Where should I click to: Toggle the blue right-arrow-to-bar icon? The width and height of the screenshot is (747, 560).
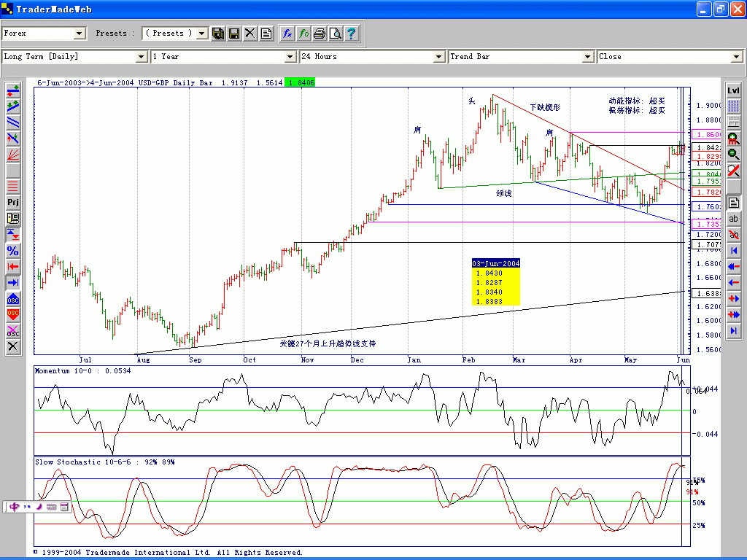coord(13,282)
